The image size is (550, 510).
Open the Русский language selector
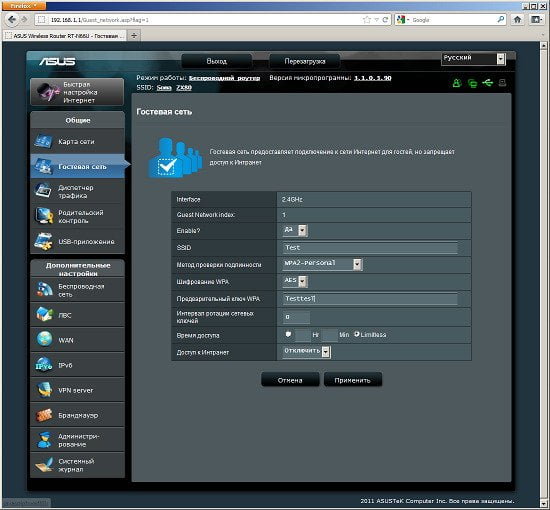473,59
